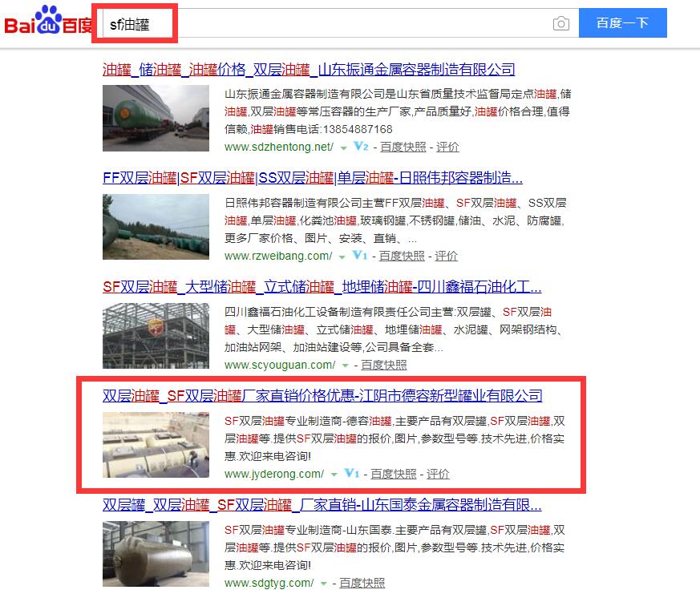
Task: Click the V1 badge next to www.jyderong.com
Action: point(351,473)
